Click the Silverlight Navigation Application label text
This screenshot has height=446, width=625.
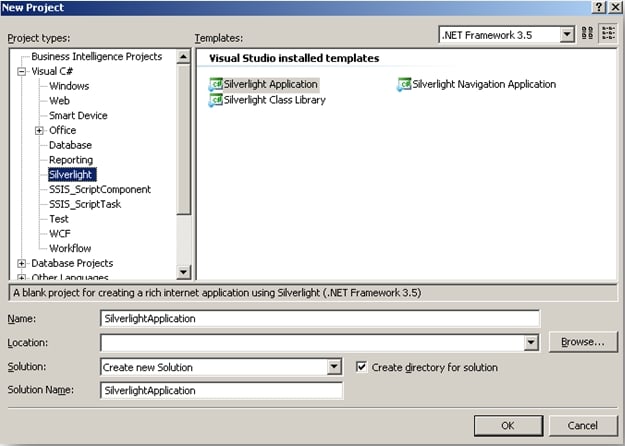(484, 84)
